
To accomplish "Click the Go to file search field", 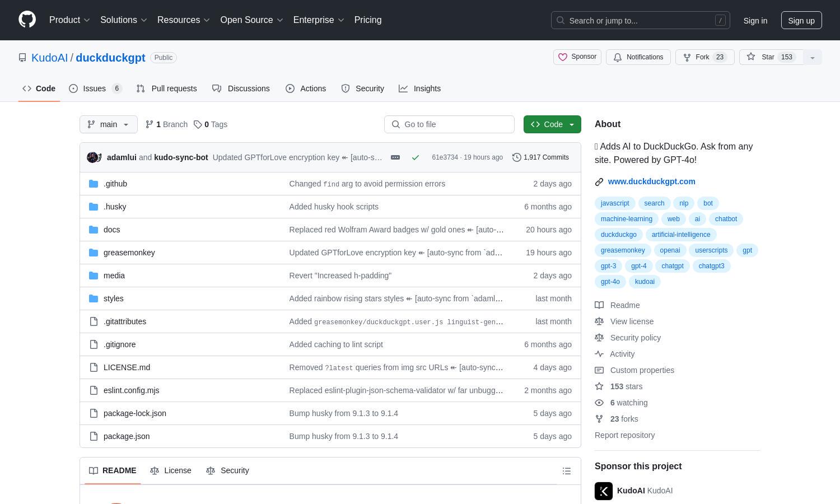I will (449, 124).
